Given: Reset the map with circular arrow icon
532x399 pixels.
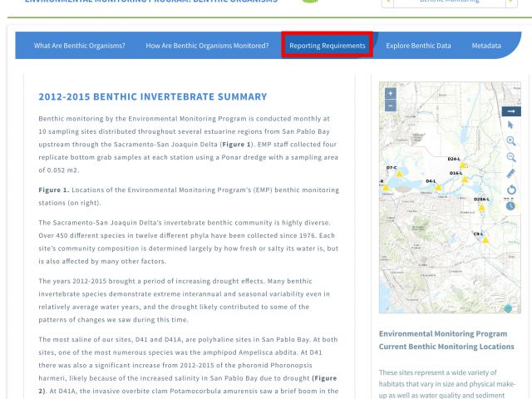Looking at the screenshot, I should (x=511, y=190).
